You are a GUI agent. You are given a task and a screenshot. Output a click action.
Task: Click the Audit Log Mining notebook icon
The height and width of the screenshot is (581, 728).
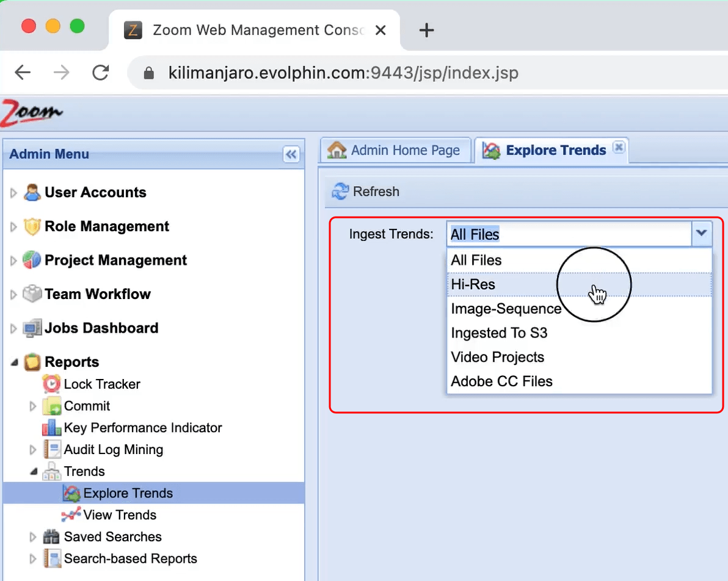point(51,449)
